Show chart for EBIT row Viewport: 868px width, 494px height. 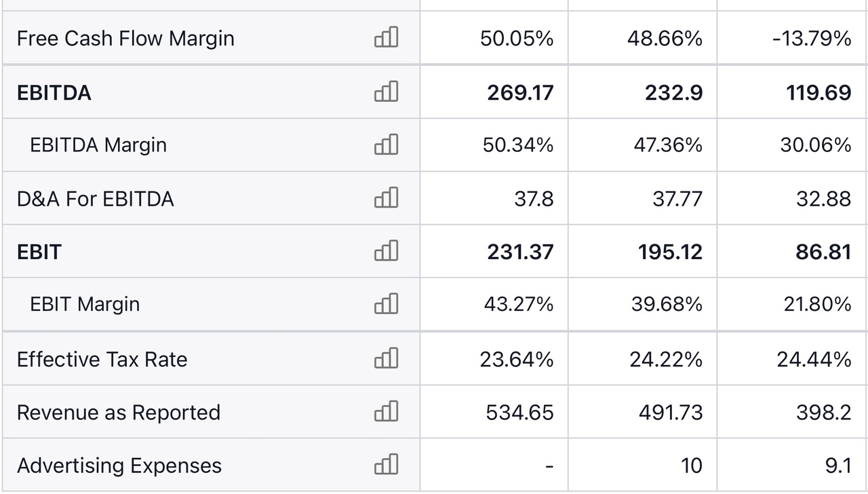coord(387,251)
